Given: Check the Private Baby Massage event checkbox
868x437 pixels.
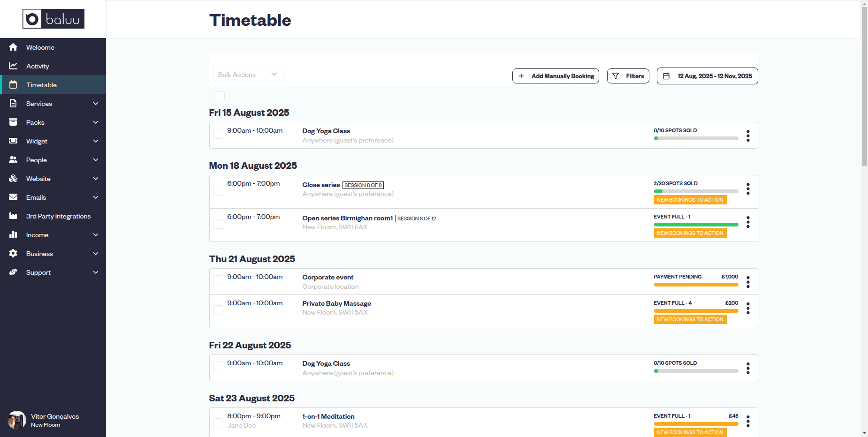Looking at the screenshot, I should (218, 310).
